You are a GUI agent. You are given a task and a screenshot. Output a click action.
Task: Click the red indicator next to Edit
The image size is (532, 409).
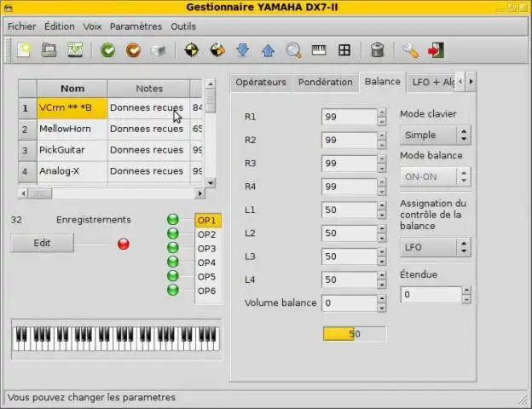[x=124, y=244]
